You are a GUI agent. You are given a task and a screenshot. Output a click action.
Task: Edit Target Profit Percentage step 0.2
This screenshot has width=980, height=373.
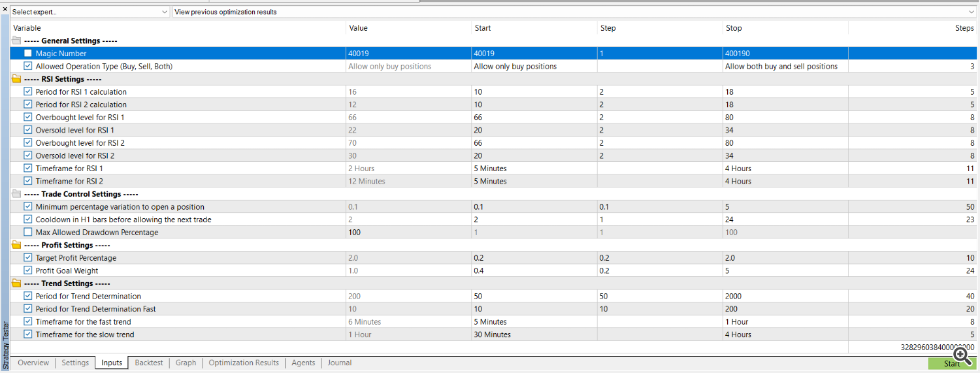coord(660,257)
